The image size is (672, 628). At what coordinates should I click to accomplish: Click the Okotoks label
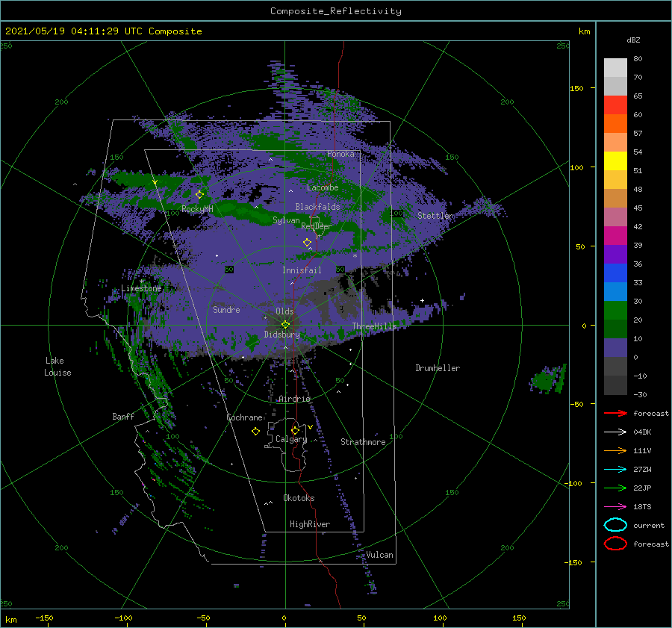(x=299, y=498)
